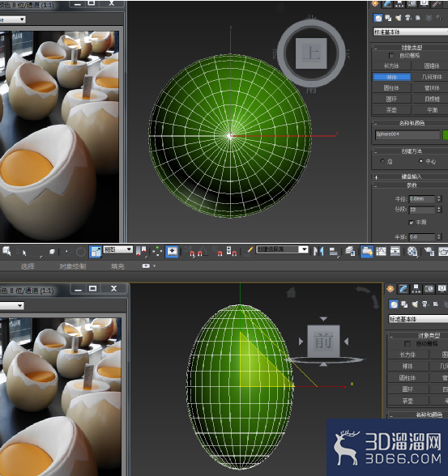Open the green object color swatch

[x=446, y=134]
